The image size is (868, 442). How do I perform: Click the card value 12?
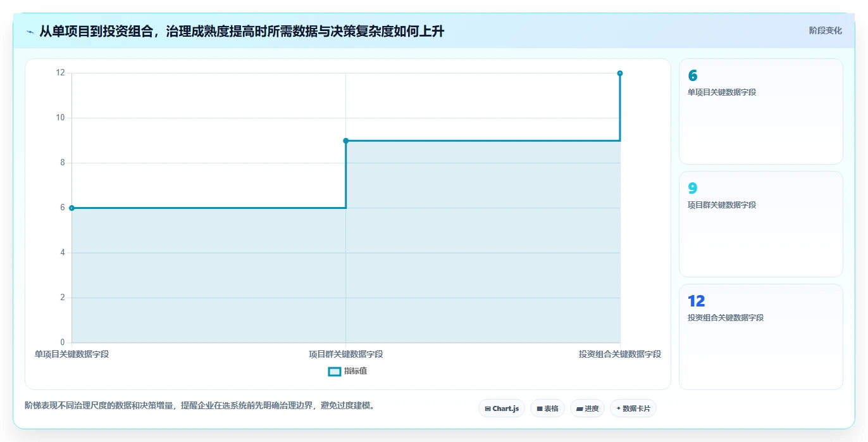tap(697, 301)
